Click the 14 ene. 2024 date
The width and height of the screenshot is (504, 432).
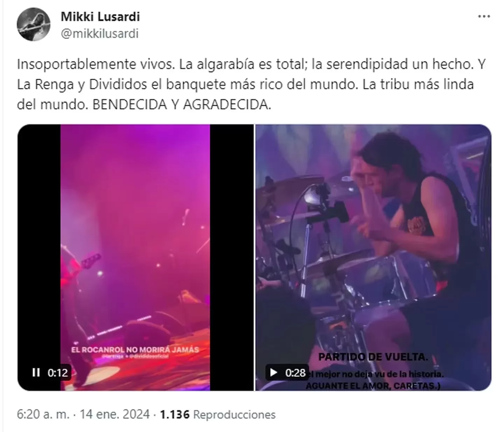click(x=115, y=414)
